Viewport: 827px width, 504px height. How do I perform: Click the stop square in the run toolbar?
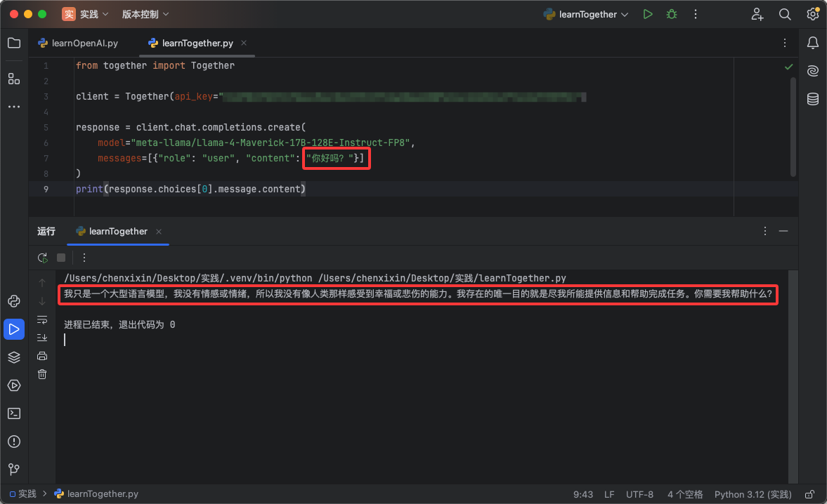click(x=61, y=258)
